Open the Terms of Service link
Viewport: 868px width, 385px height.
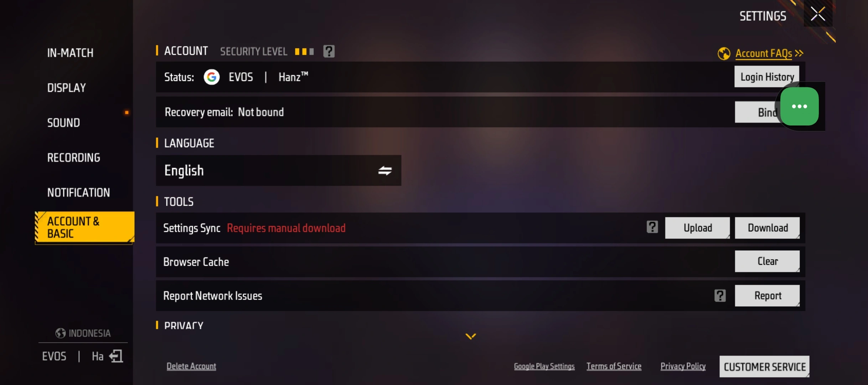pos(614,366)
